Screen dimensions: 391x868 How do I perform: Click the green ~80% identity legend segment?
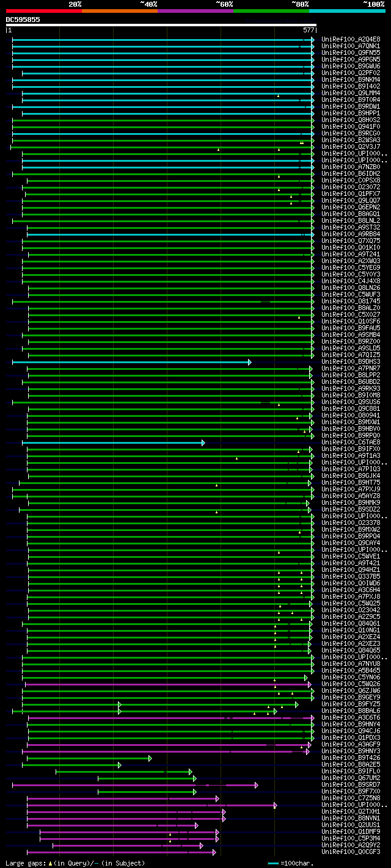(x=271, y=11)
